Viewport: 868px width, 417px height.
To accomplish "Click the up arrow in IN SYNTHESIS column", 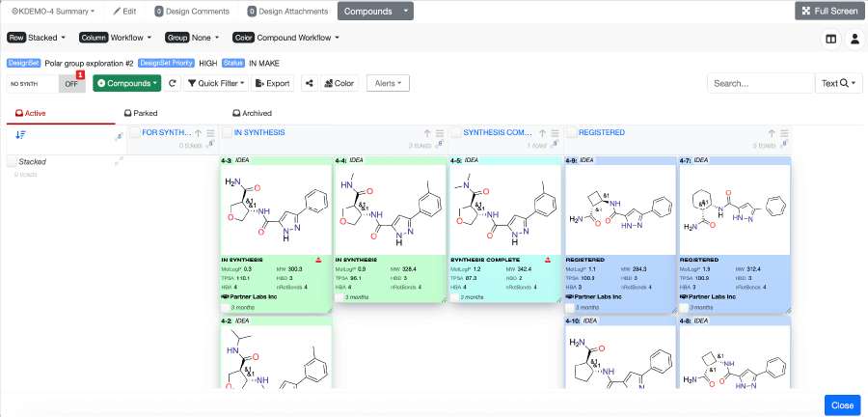I will [x=427, y=133].
